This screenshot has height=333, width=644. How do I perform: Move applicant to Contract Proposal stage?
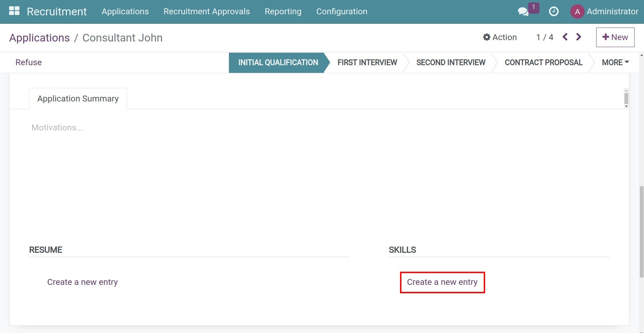[543, 62]
